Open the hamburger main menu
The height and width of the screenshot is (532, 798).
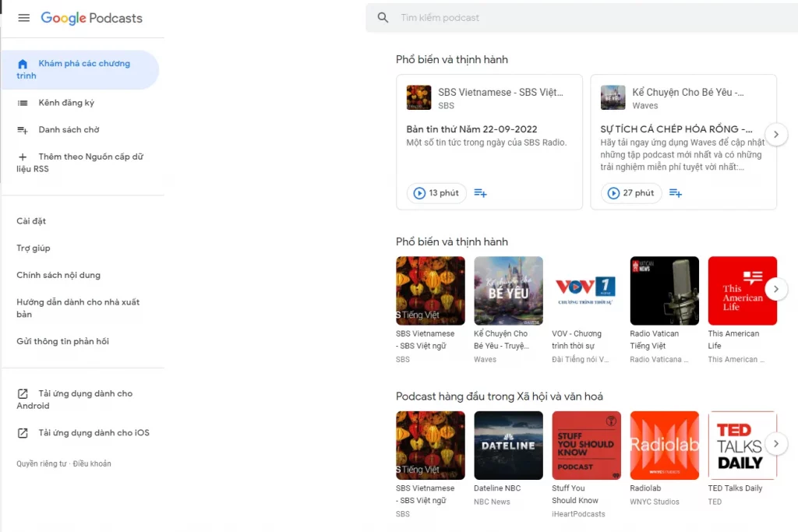pyautogui.click(x=23, y=18)
